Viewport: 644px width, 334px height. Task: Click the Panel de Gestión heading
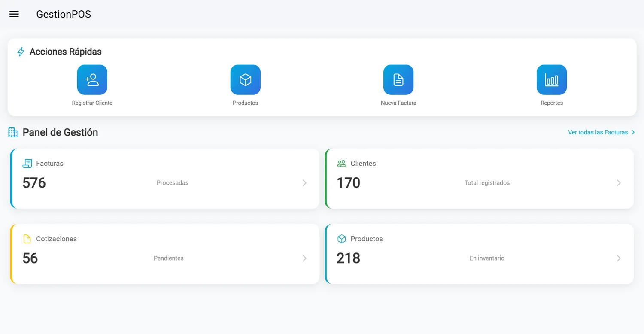60,132
